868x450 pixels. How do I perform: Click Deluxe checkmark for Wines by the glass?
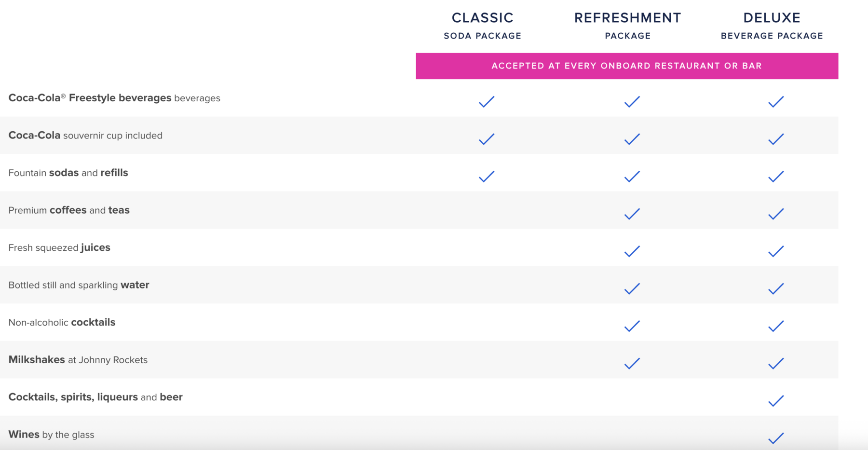tap(776, 438)
